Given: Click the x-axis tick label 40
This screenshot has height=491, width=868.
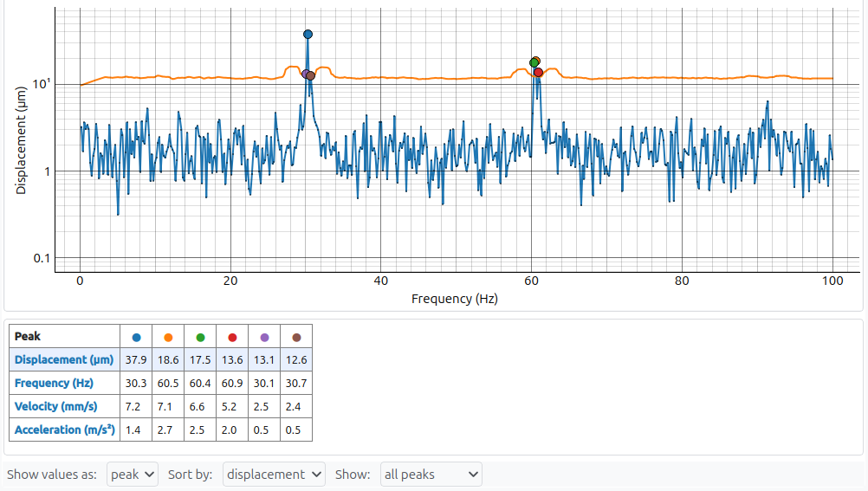Looking at the screenshot, I should coord(381,281).
